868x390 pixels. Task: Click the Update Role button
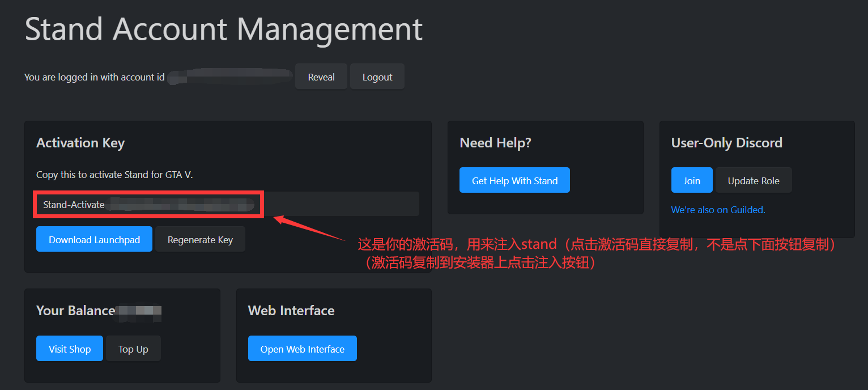(x=753, y=180)
